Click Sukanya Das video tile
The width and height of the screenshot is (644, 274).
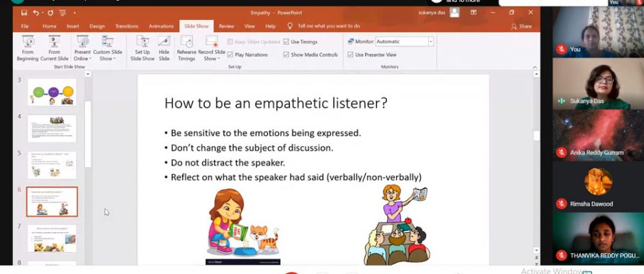[x=598, y=84]
